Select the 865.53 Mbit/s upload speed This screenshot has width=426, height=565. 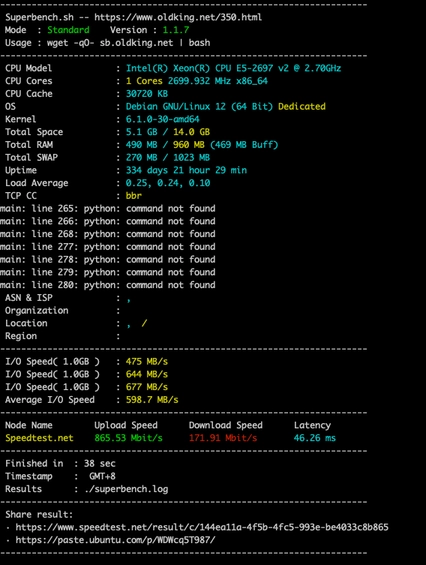point(128,438)
